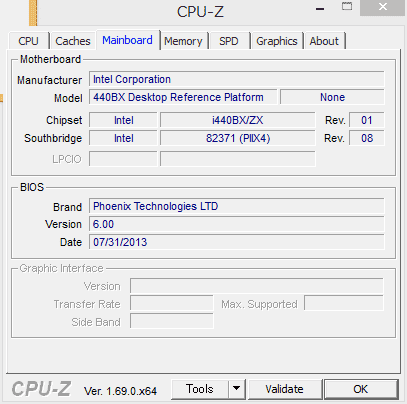
Task: Click the i440BX/ZX chipset value
Action: pos(237,120)
